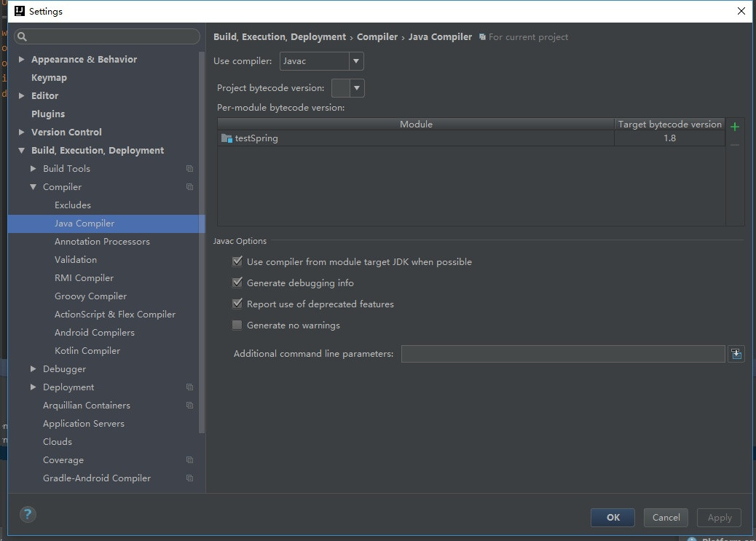The image size is (756, 541).
Task: Click the minus remove module icon
Action: pyautogui.click(x=734, y=145)
